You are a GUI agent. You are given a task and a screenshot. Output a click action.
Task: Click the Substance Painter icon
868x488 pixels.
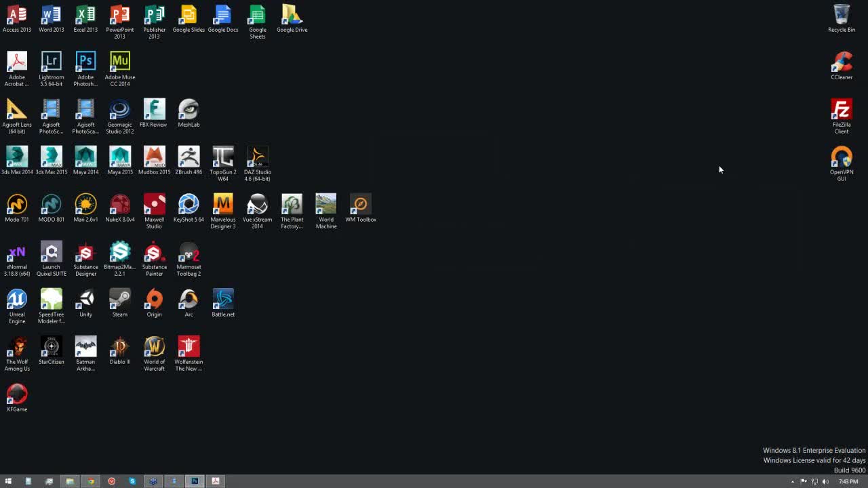click(x=154, y=259)
